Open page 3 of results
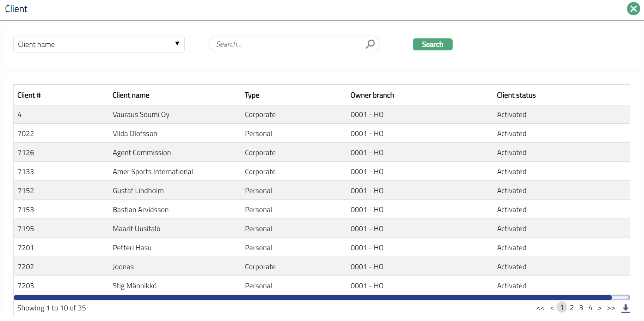This screenshot has height=321, width=644. pyautogui.click(x=581, y=308)
